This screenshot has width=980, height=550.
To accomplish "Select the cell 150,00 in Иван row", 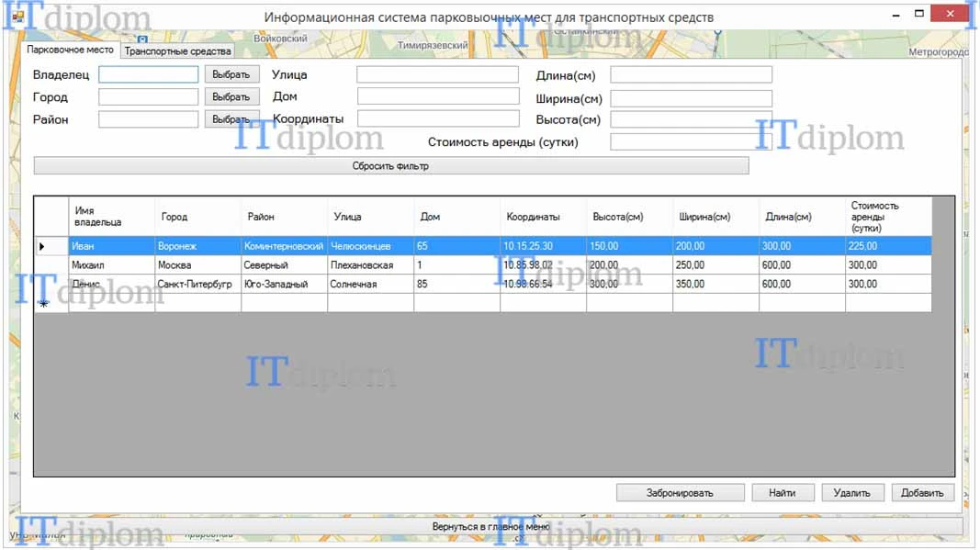I will click(629, 246).
